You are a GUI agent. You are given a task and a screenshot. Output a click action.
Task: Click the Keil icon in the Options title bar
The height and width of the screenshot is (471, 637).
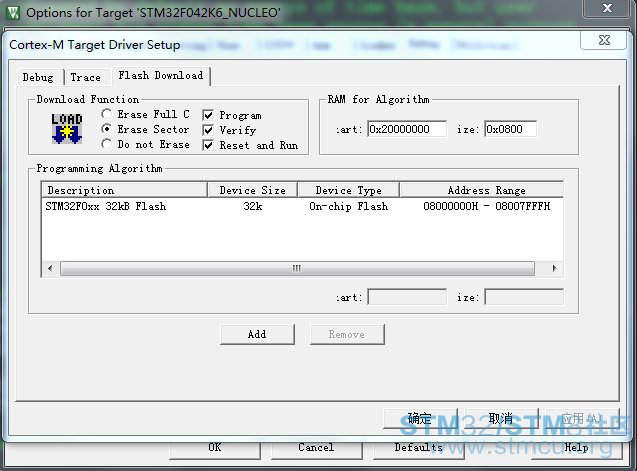pos(13,13)
